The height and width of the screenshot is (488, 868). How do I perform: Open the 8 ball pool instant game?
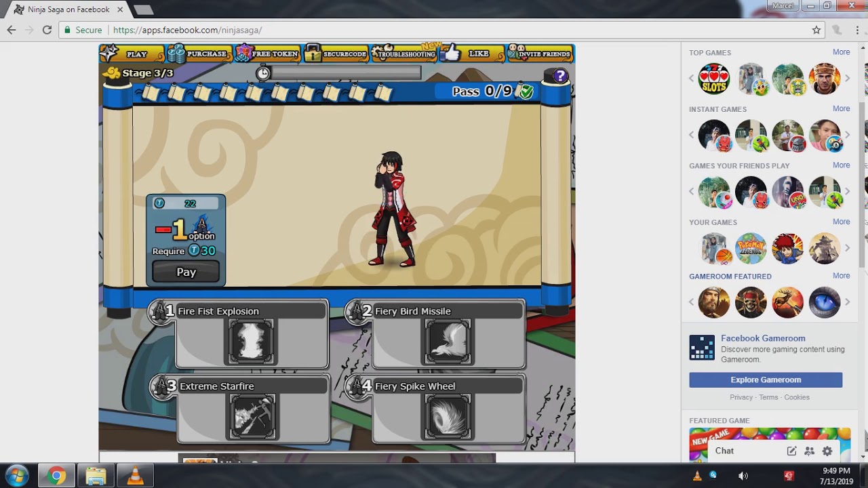click(825, 135)
